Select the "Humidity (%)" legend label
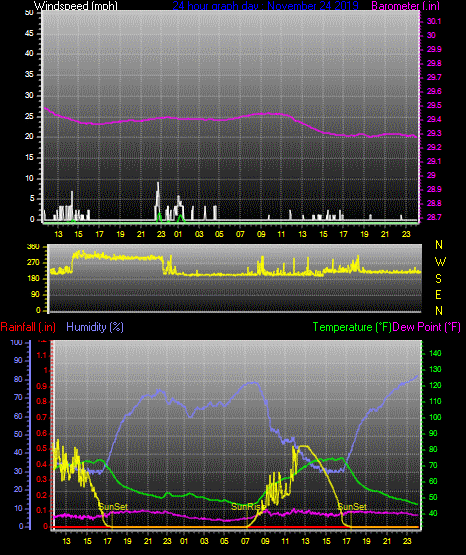466x555 pixels. click(x=95, y=327)
